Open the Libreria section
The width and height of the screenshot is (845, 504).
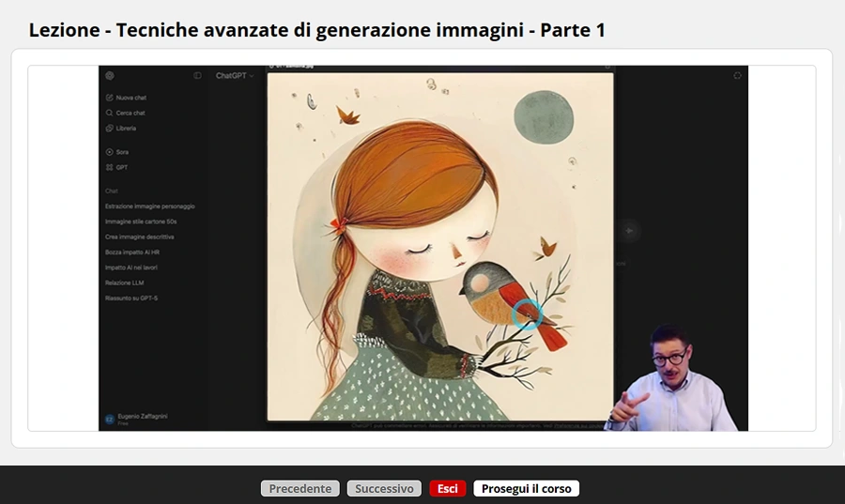[121, 129]
